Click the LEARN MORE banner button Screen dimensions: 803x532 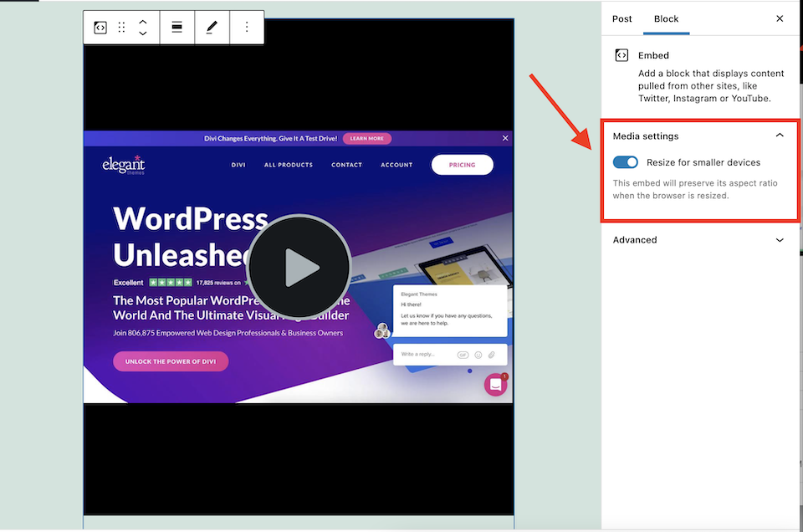click(x=366, y=138)
